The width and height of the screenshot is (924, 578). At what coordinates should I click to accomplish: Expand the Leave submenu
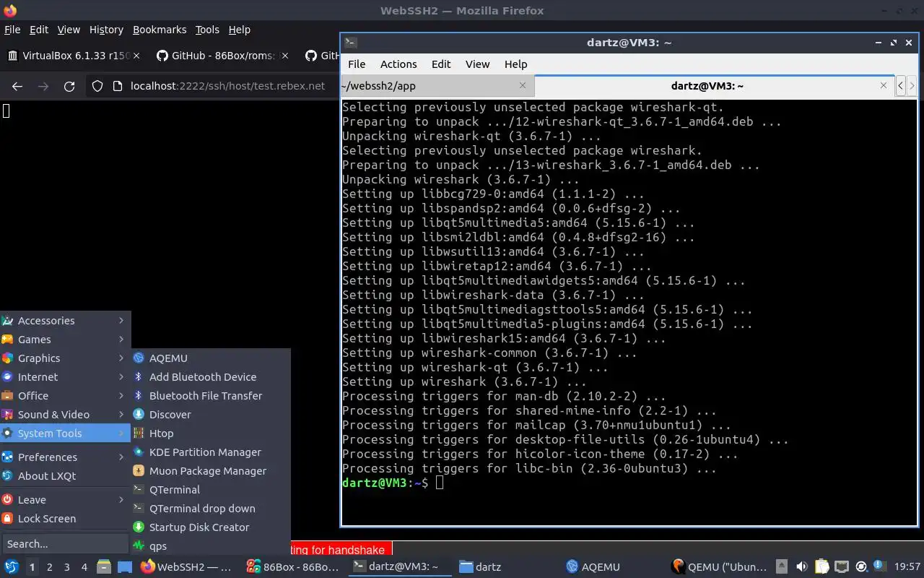click(x=65, y=500)
